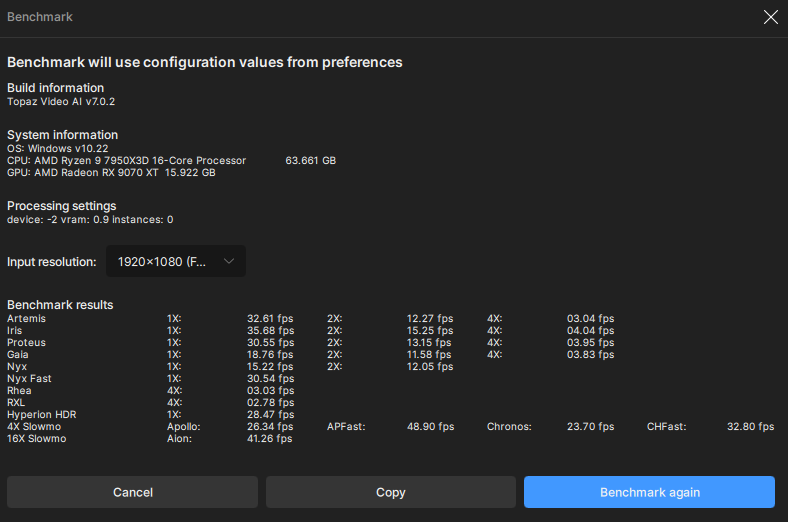Click the Benchmark title in the header
This screenshot has width=788, height=522.
(40, 17)
